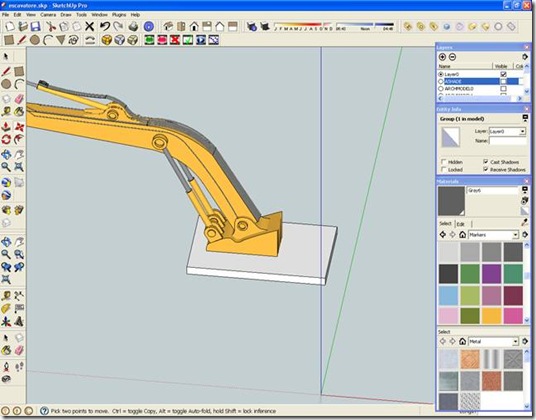Click the black X Erase icon in toolbar
Screen dimensions: 536x420
point(89,26)
